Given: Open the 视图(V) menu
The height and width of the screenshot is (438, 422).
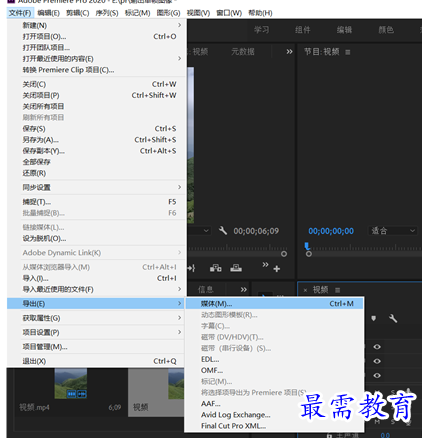Looking at the screenshot, I should pos(198,13).
